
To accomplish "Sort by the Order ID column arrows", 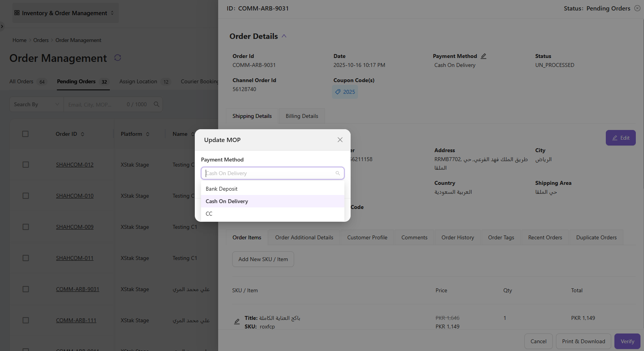I will 83,134.
